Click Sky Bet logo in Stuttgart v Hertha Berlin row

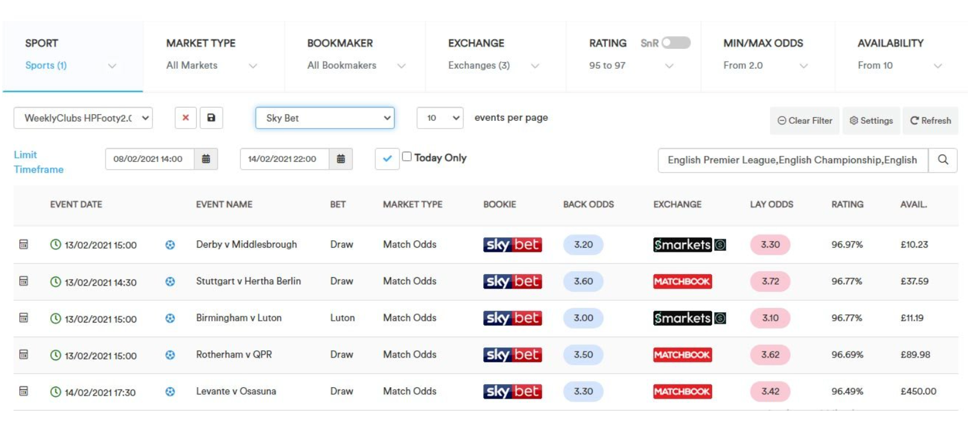[x=512, y=281]
